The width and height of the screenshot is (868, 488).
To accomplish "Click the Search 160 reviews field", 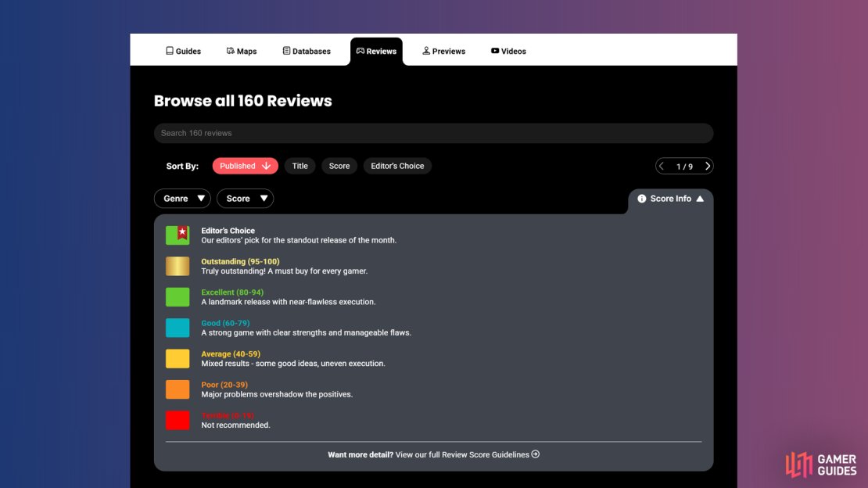I will [433, 133].
